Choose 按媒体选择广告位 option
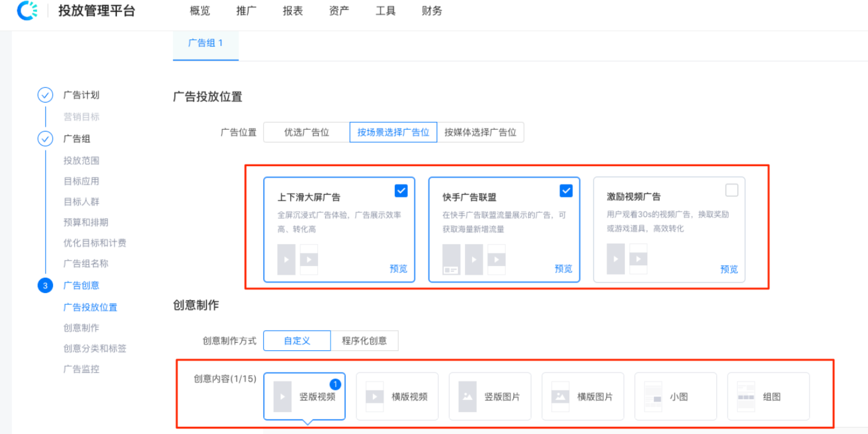The height and width of the screenshot is (434, 868). pyautogui.click(x=481, y=132)
